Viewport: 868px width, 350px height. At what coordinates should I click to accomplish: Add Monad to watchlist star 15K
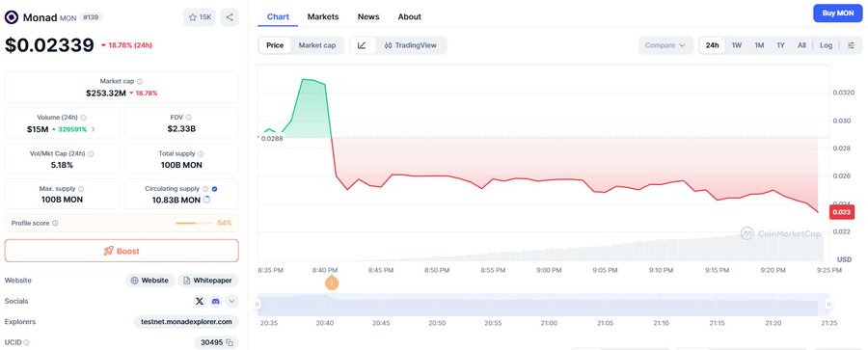(x=200, y=17)
